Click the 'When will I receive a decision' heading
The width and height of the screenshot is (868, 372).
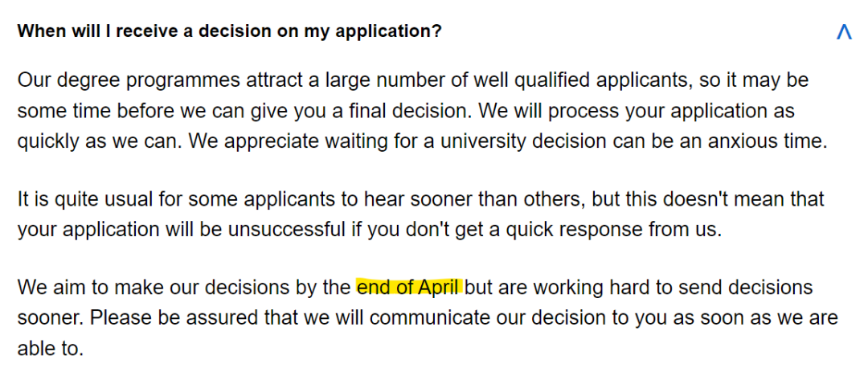229,31
